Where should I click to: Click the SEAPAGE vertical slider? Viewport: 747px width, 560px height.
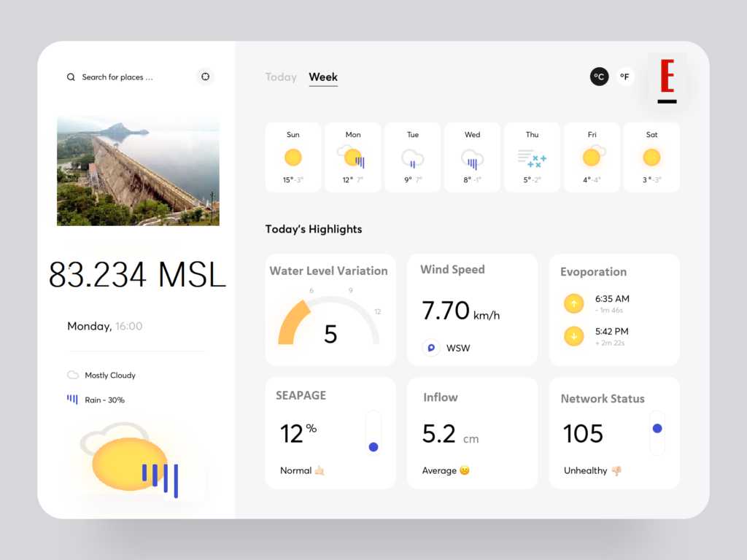[373, 433]
